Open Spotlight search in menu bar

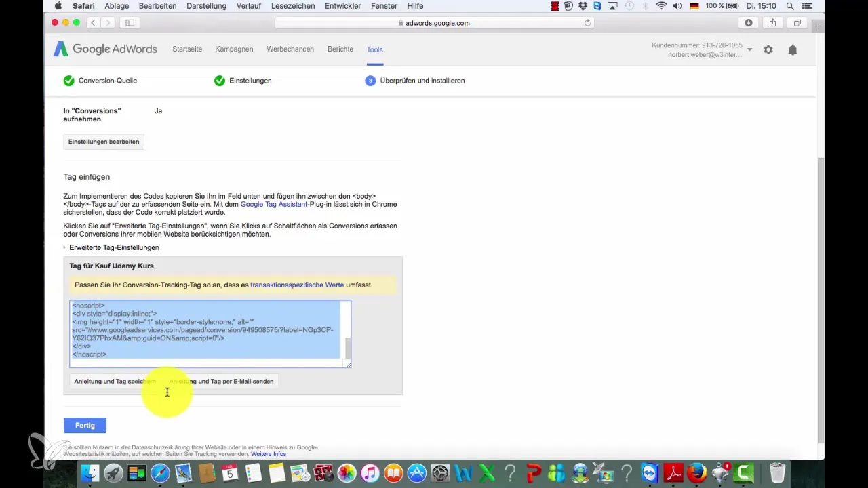coord(790,6)
